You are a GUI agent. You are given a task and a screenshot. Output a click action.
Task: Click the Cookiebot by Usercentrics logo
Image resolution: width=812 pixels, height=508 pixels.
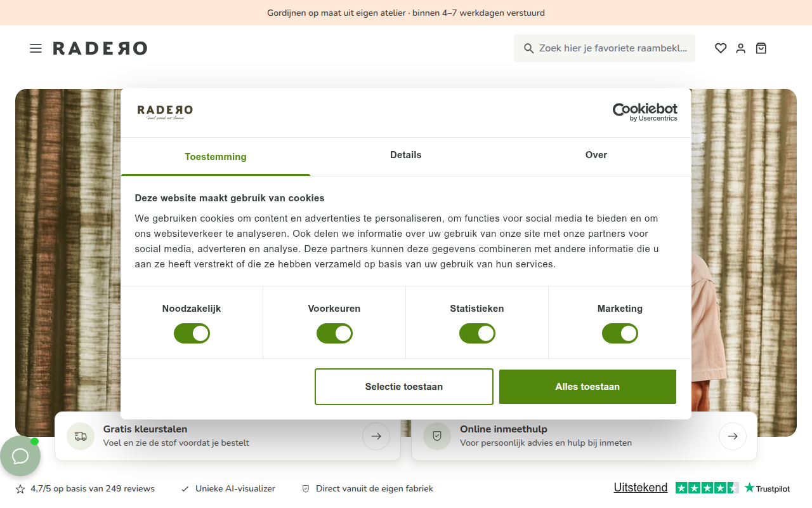tap(645, 112)
